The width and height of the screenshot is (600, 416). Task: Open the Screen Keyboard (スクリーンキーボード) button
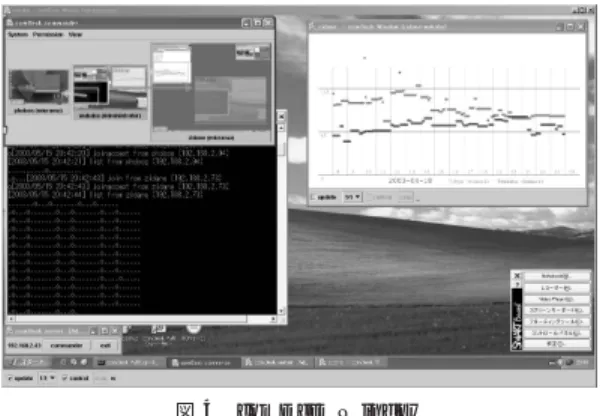pos(556,310)
